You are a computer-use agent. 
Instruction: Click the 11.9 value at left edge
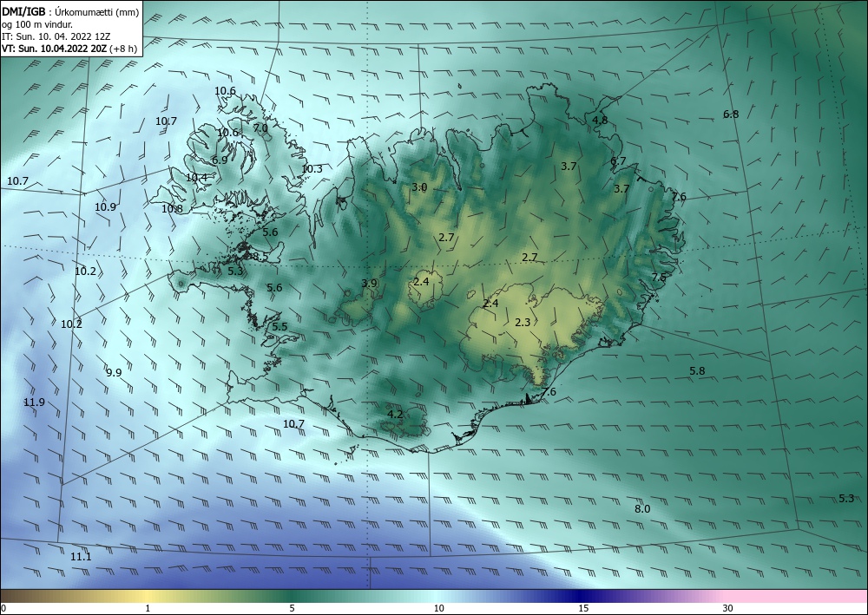(34, 402)
